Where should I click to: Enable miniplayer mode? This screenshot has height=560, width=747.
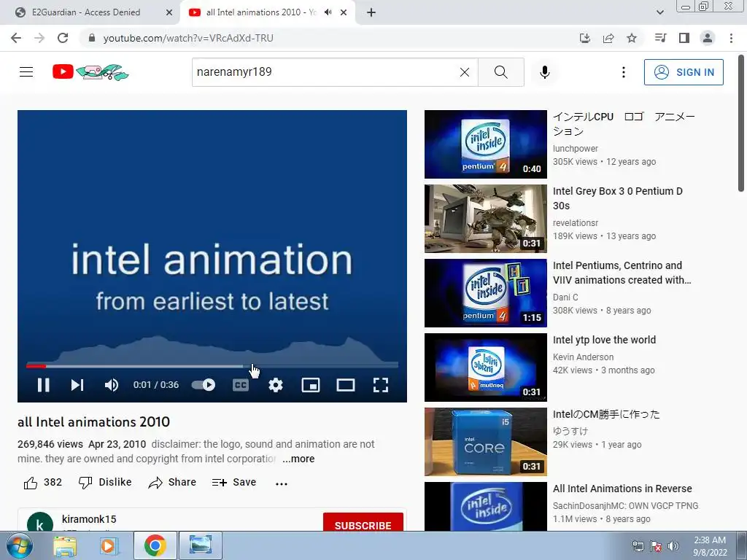click(311, 385)
